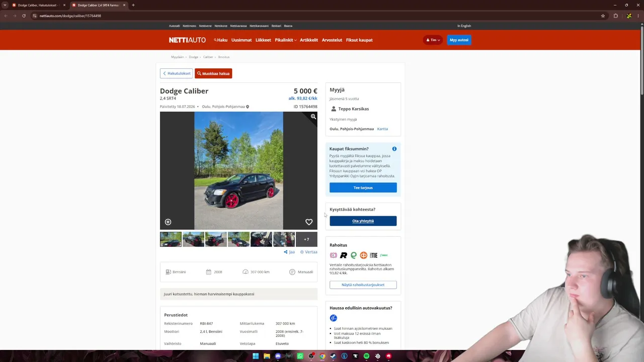644x362 pixels.
Task: Expand the Pikalinkit dropdown menu
Action: pyautogui.click(x=286, y=40)
